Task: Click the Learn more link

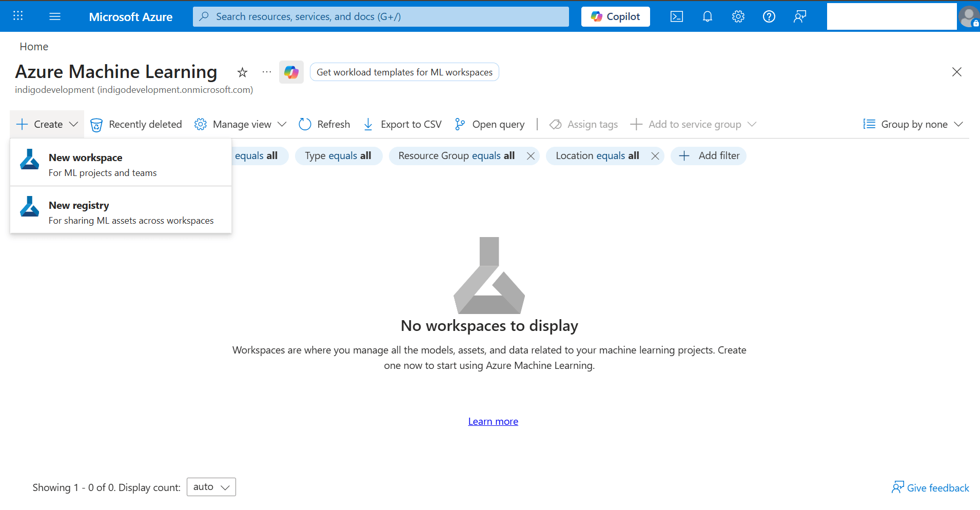Action: point(493,421)
